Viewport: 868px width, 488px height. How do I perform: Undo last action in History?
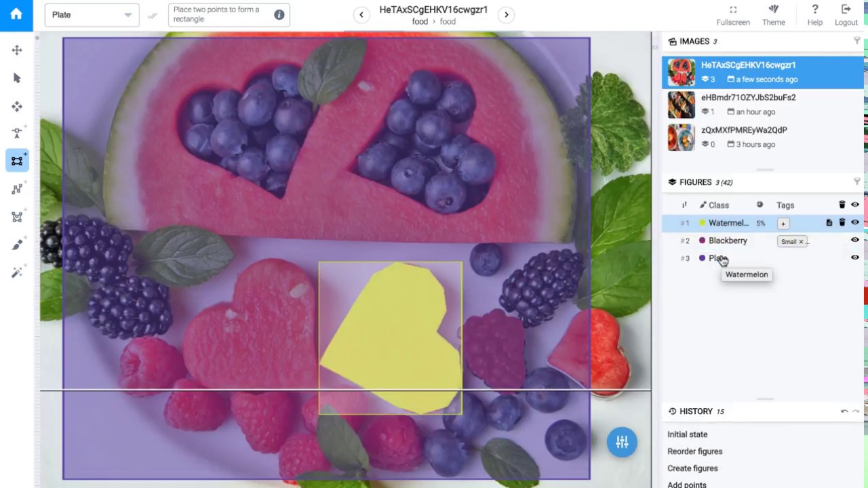pyautogui.click(x=844, y=411)
